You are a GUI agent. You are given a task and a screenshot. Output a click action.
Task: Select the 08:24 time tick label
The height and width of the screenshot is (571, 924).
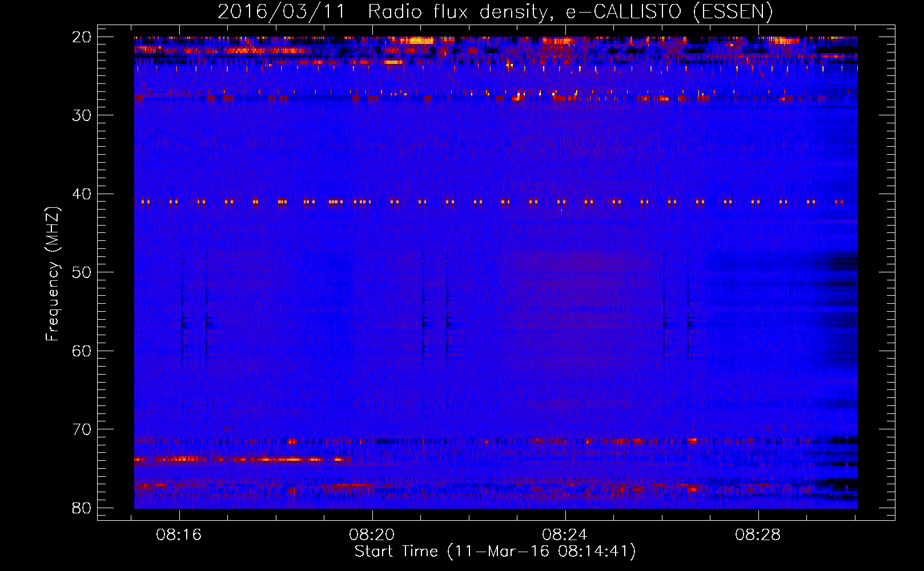(565, 535)
